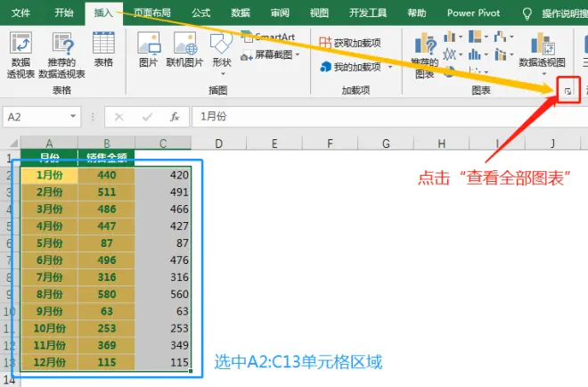Switch to the Power Pivot tab

[473, 13]
